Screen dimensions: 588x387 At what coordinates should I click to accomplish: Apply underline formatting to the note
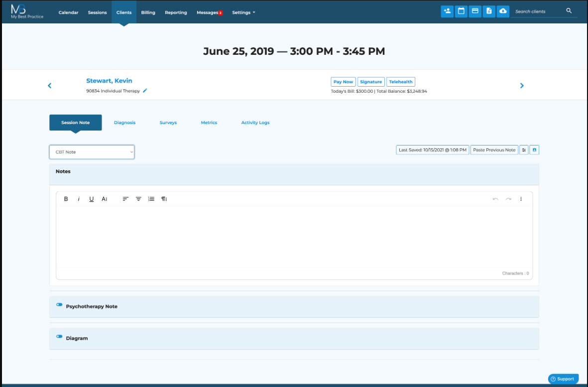point(91,199)
